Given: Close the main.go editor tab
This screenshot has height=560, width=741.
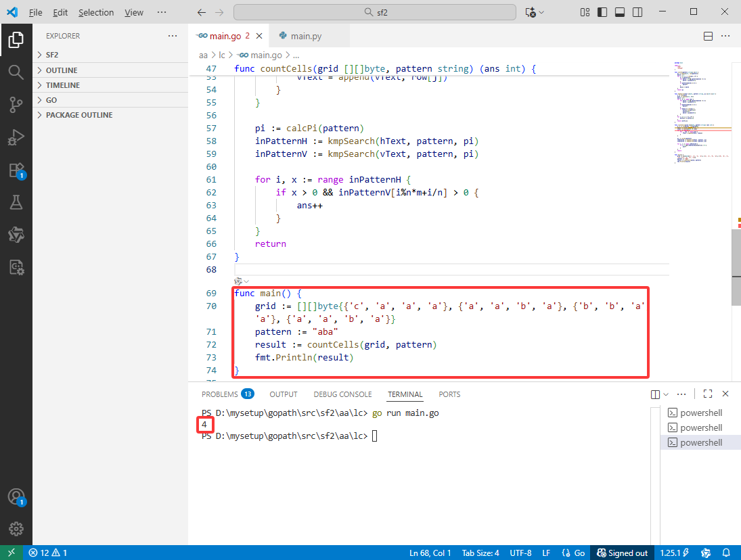Looking at the screenshot, I should click(x=259, y=36).
